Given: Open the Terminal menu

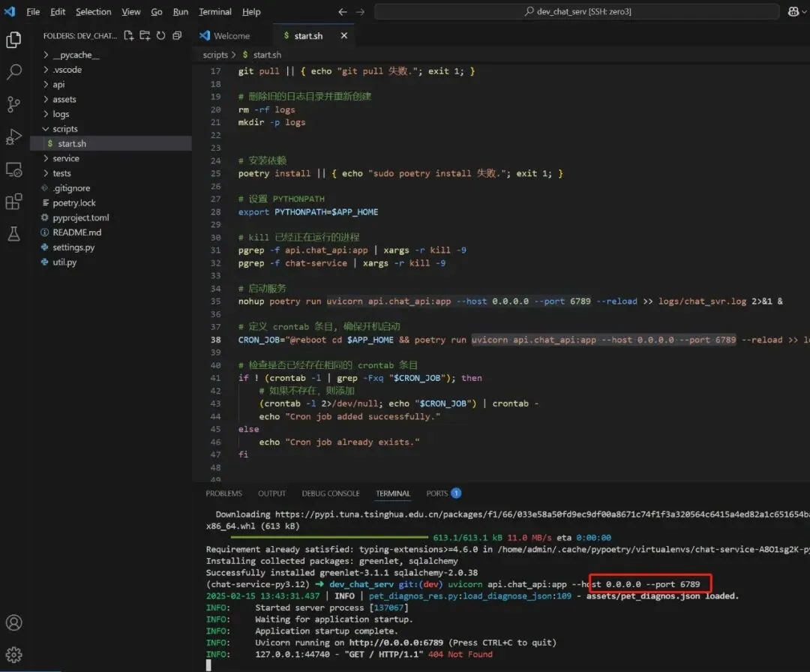Looking at the screenshot, I should pyautogui.click(x=215, y=11).
